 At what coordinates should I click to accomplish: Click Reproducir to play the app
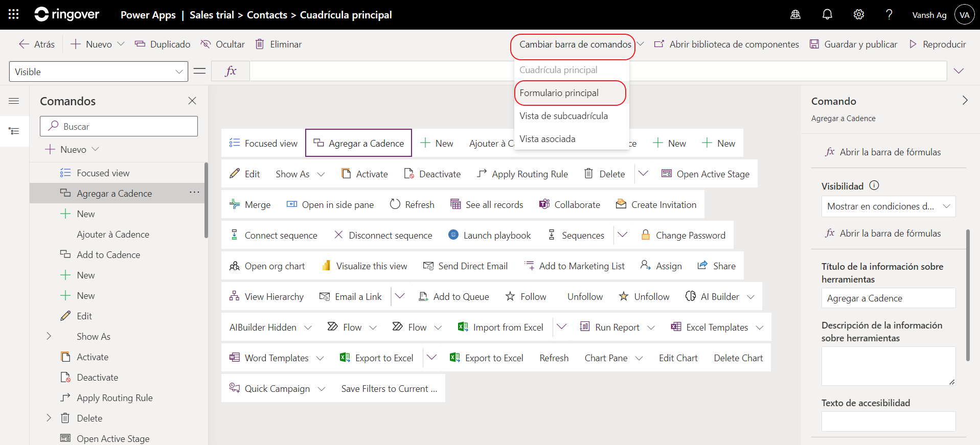[938, 44]
